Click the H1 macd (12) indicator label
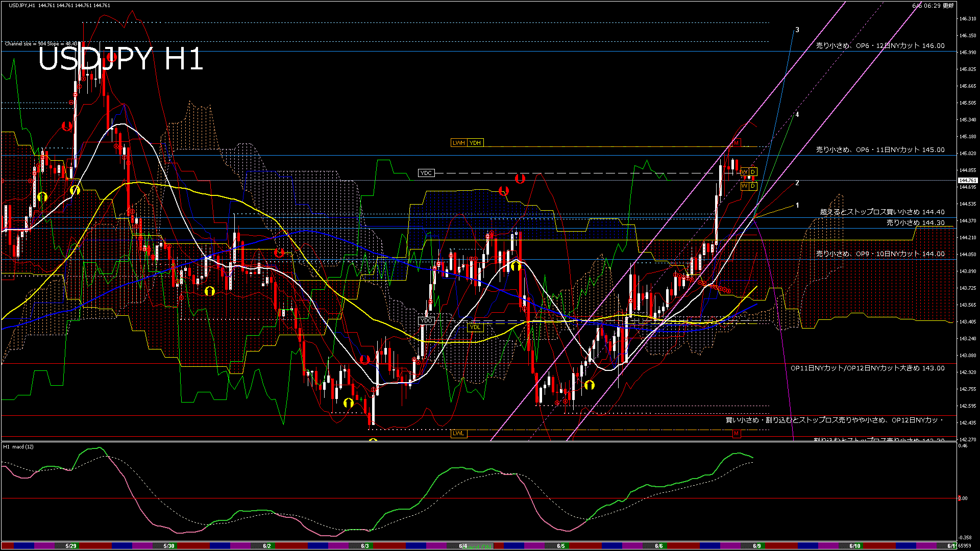This screenshot has height=551, width=980. pos(18,447)
